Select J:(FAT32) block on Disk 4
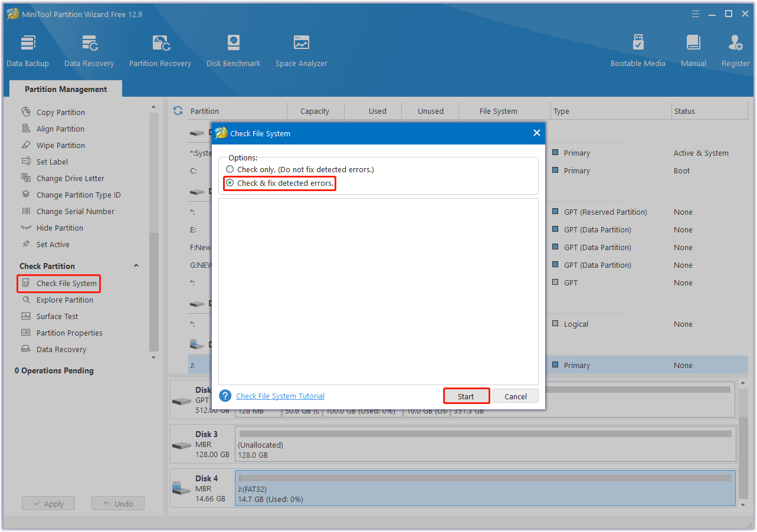Image resolution: width=757 pixels, height=532 pixels. 485,488
